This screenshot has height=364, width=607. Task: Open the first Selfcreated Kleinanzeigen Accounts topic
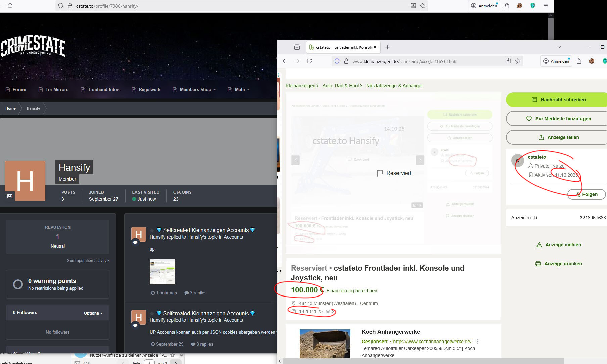[206, 230]
